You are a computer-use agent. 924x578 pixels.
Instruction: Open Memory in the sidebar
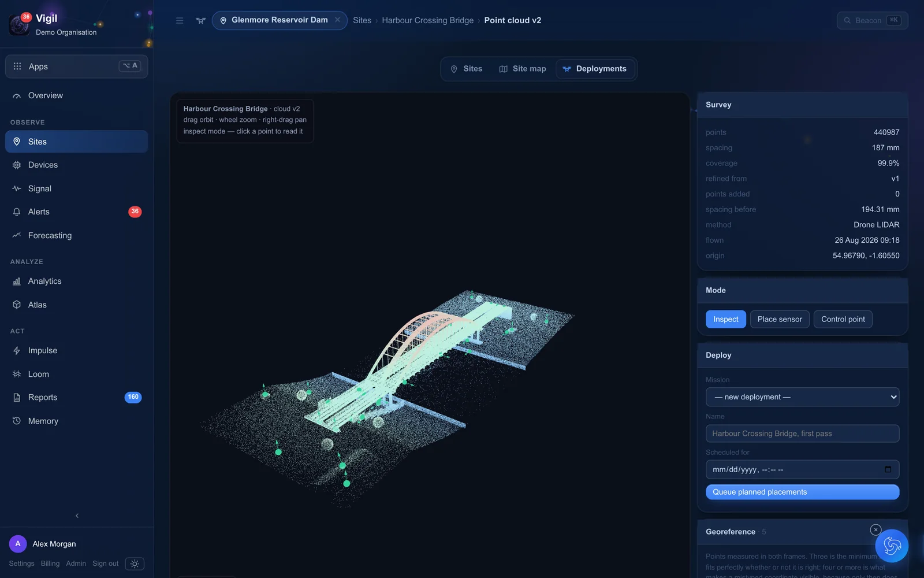tap(76, 421)
